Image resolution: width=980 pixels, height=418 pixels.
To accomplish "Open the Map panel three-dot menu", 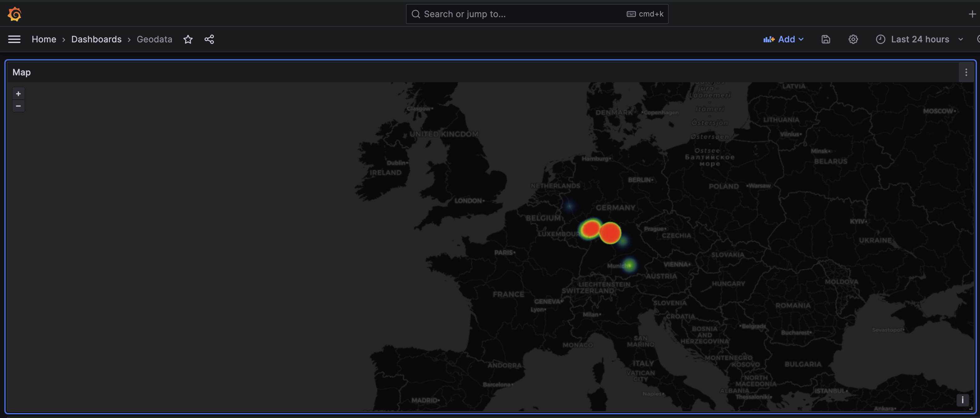I will [x=966, y=72].
